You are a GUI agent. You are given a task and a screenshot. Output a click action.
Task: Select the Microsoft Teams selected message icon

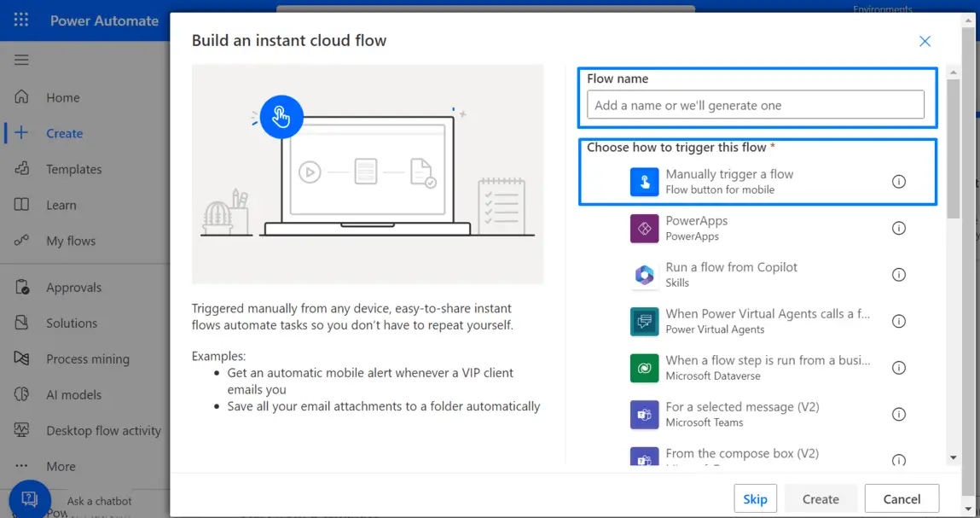pos(644,415)
